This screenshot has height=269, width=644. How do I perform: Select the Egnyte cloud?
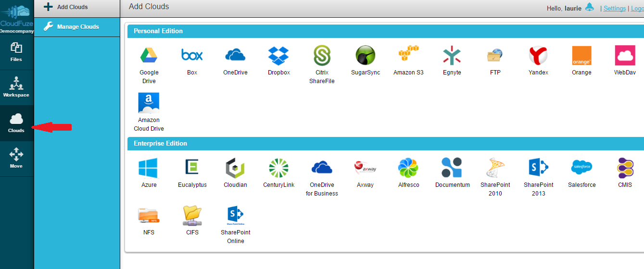[452, 56]
